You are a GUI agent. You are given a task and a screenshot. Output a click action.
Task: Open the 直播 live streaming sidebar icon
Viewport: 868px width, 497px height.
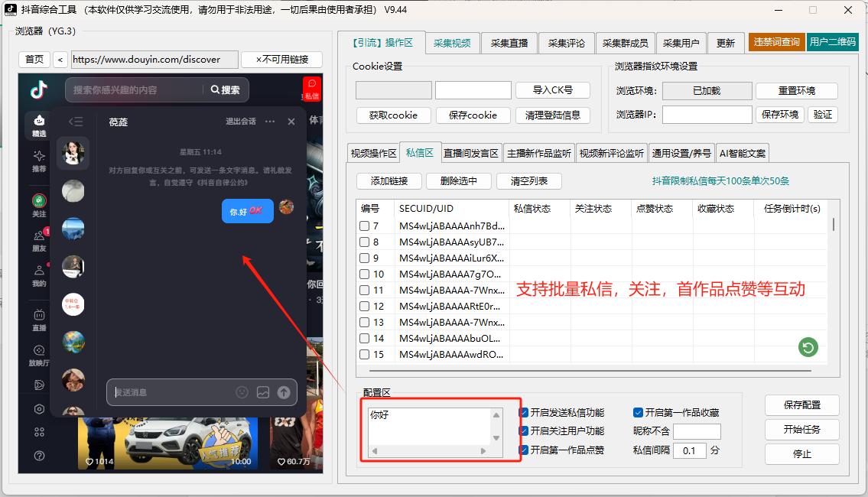(37, 320)
